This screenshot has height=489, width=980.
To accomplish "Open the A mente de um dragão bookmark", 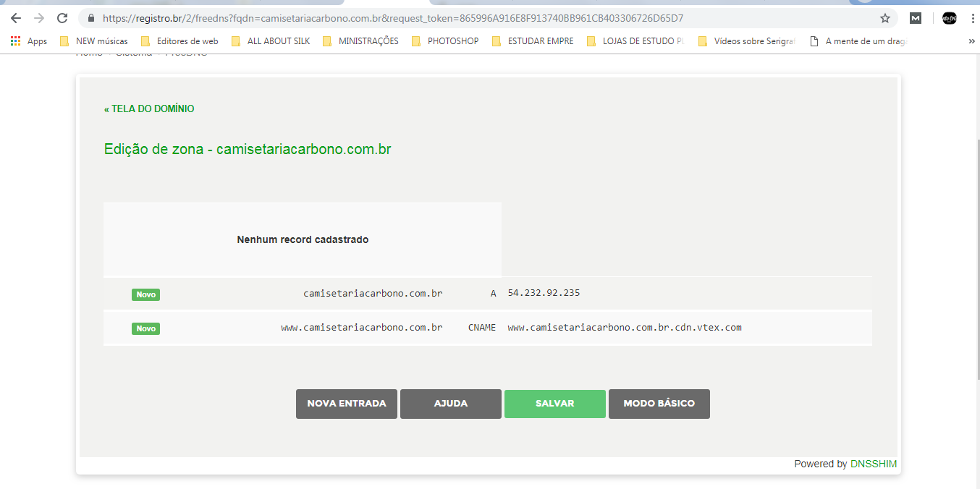I will [858, 41].
